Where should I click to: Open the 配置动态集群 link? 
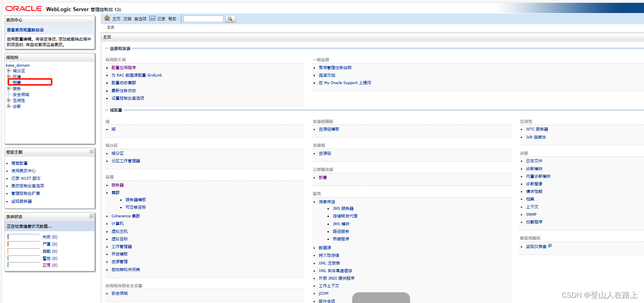(124, 82)
